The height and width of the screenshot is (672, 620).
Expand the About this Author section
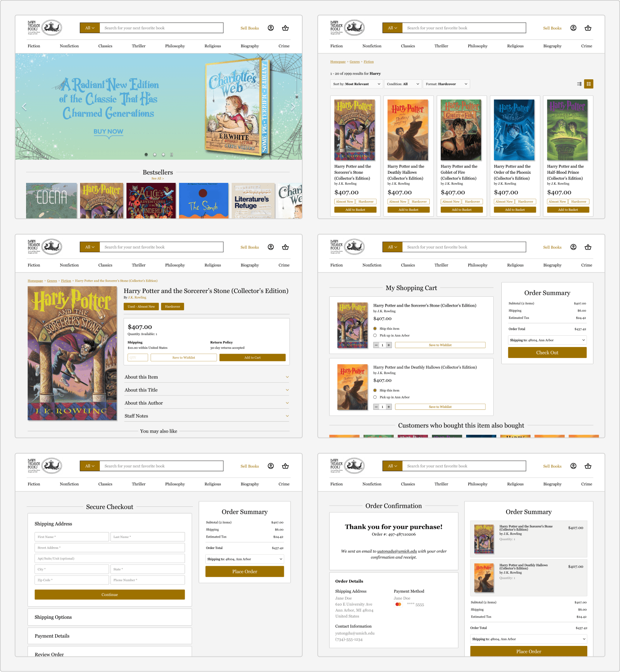coord(207,403)
